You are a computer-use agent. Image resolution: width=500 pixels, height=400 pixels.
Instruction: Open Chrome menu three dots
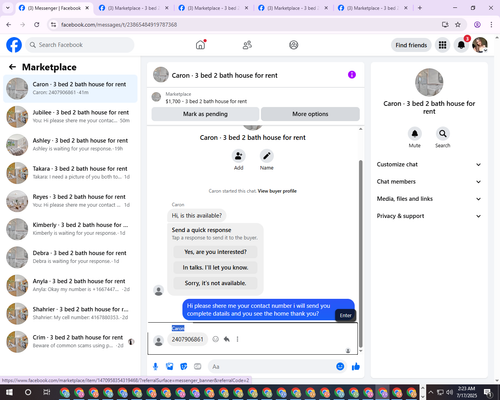tap(491, 24)
